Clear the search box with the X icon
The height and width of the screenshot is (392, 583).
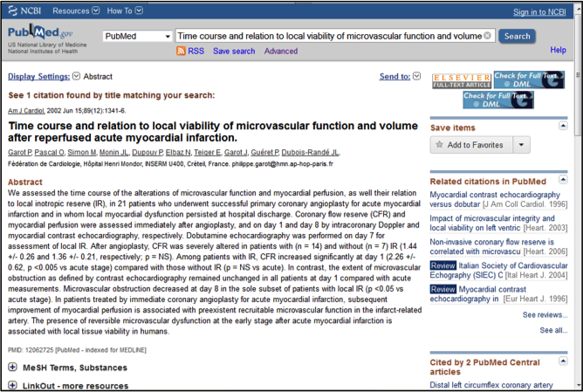coord(487,36)
